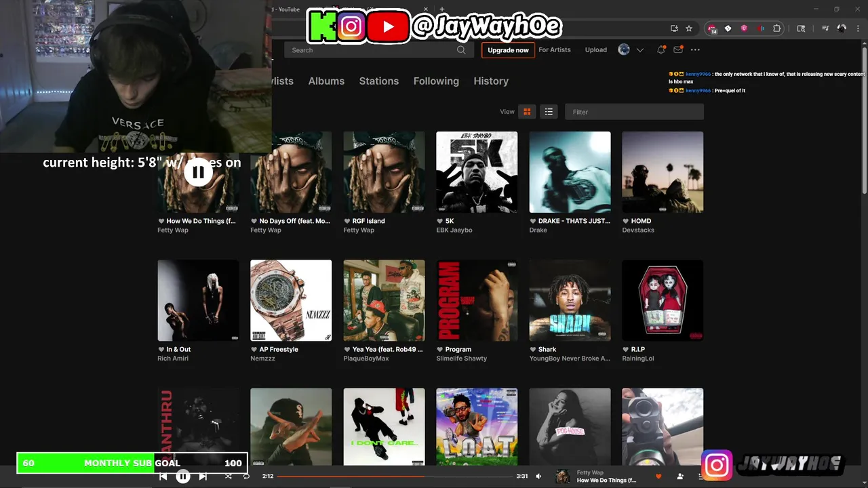Open the Nemzzz artist link
Screen dimensions: 868x488
263,359
